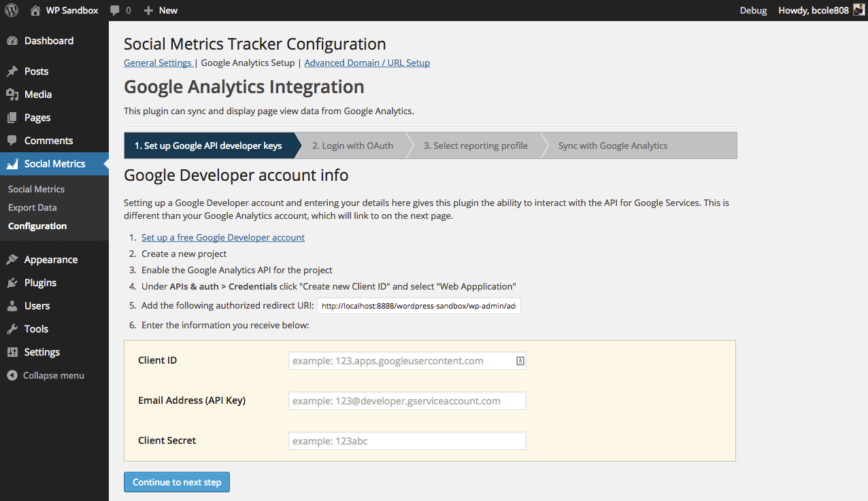Click the plus icon next to New
The image size is (868, 501).
tap(148, 10)
